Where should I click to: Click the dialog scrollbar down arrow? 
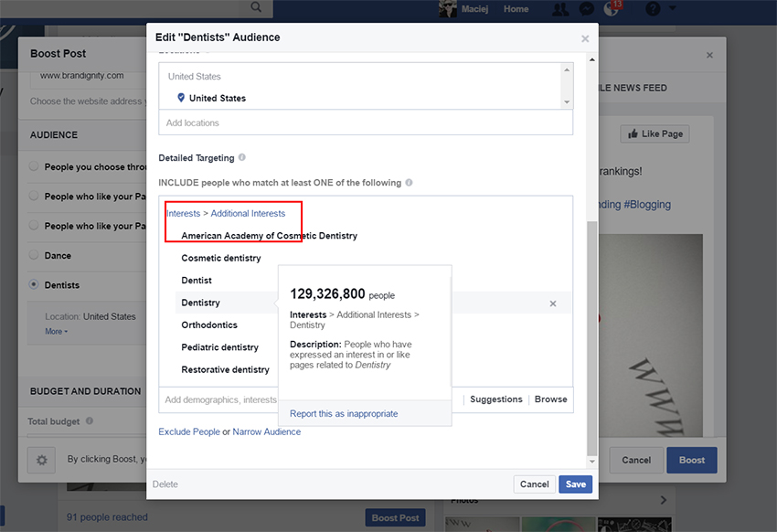click(x=591, y=462)
